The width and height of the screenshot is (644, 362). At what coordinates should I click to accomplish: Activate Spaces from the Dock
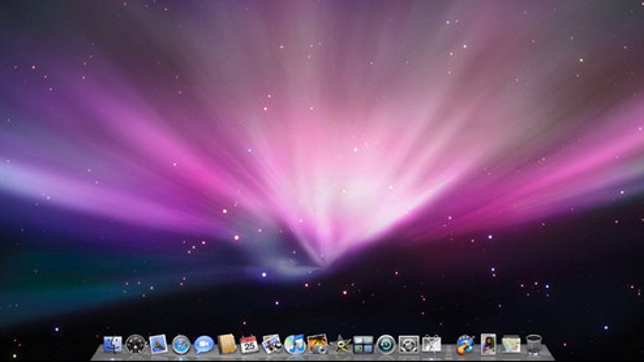click(x=363, y=344)
